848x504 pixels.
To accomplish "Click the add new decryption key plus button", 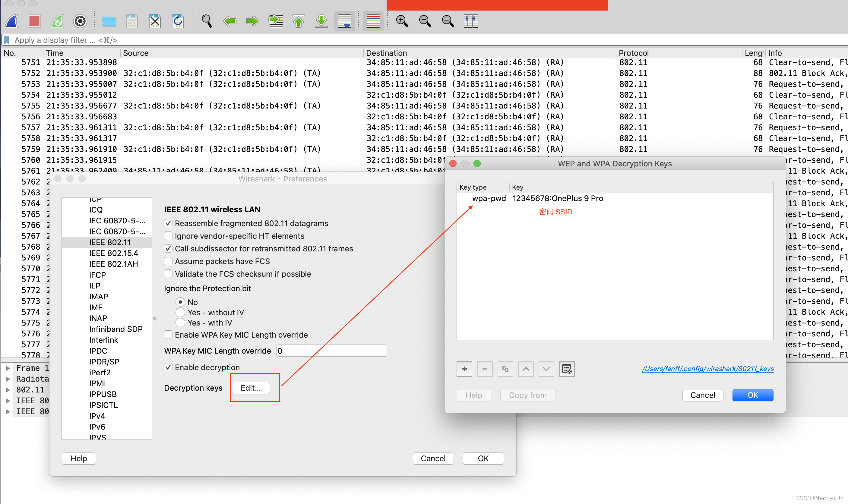I will point(465,368).
